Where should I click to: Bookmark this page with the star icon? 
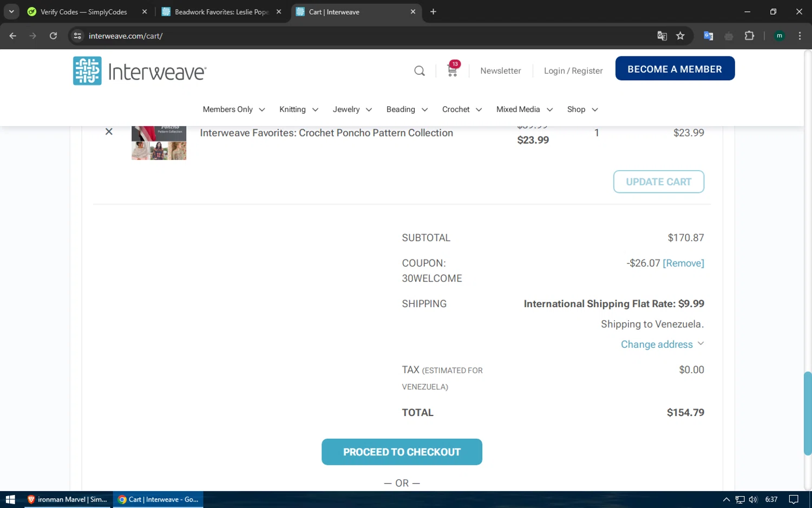680,36
